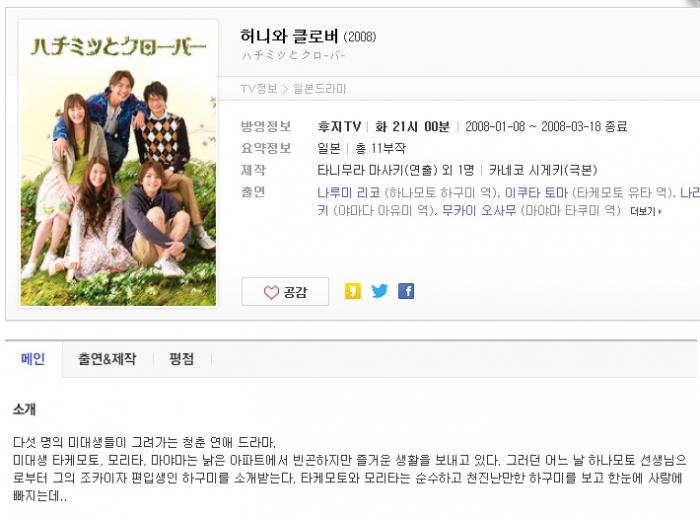This screenshot has height=519, width=700.
Task: Share on Facebook using the blue f icon
Action: 406,291
